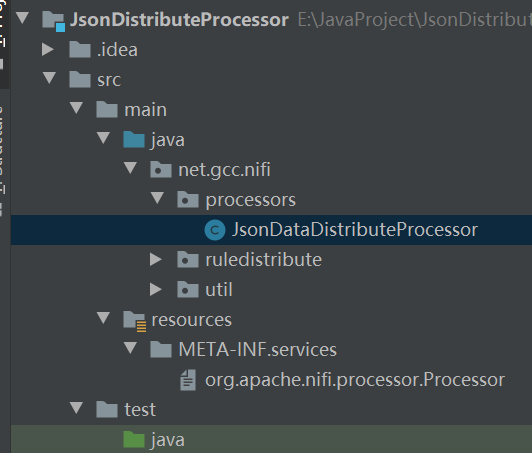This screenshot has height=453, width=532.
Task: Expand the util package arrow
Action: (156, 289)
